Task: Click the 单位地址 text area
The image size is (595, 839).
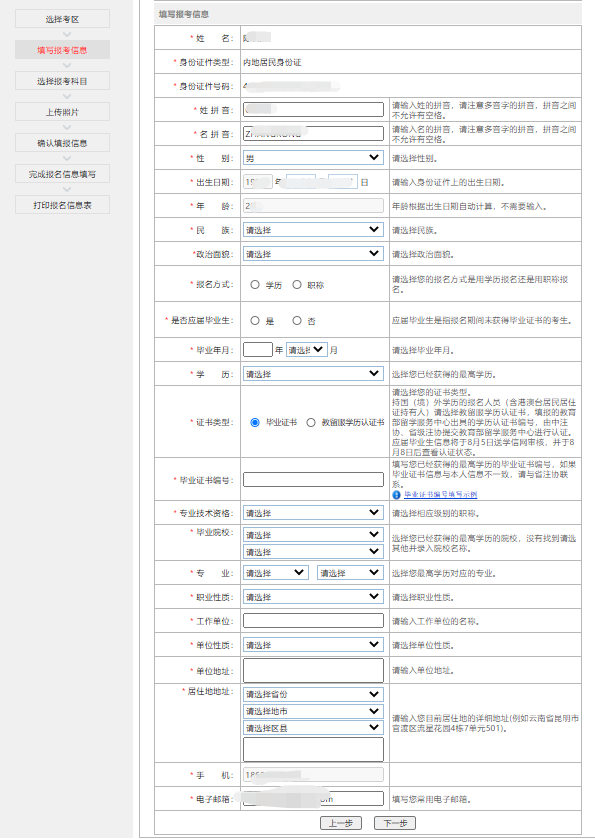Action: pyautogui.click(x=313, y=670)
